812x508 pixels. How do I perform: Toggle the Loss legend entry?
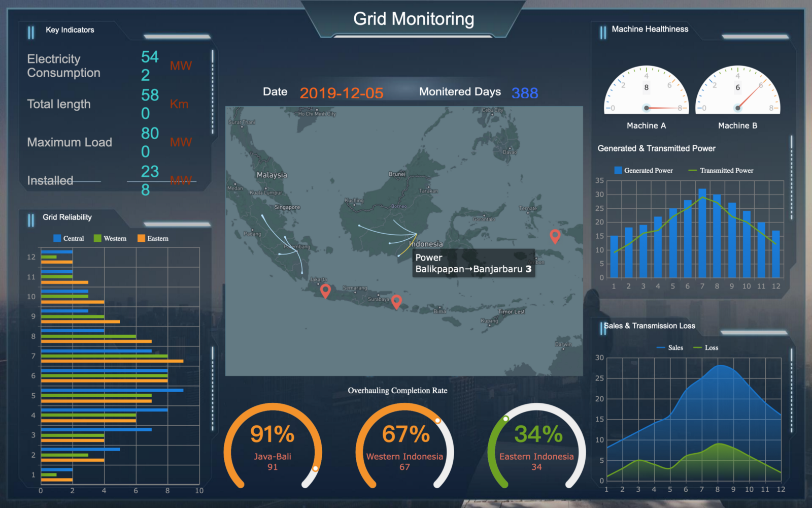click(706, 347)
